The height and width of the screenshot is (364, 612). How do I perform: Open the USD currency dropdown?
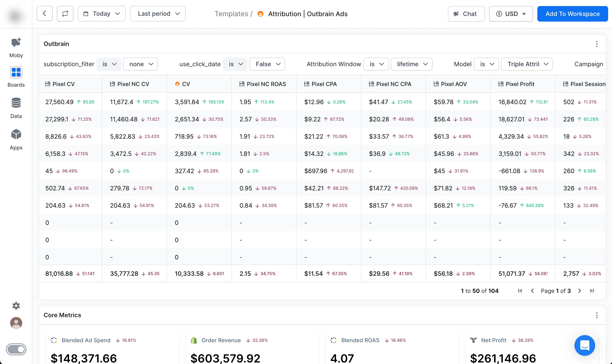click(x=511, y=14)
